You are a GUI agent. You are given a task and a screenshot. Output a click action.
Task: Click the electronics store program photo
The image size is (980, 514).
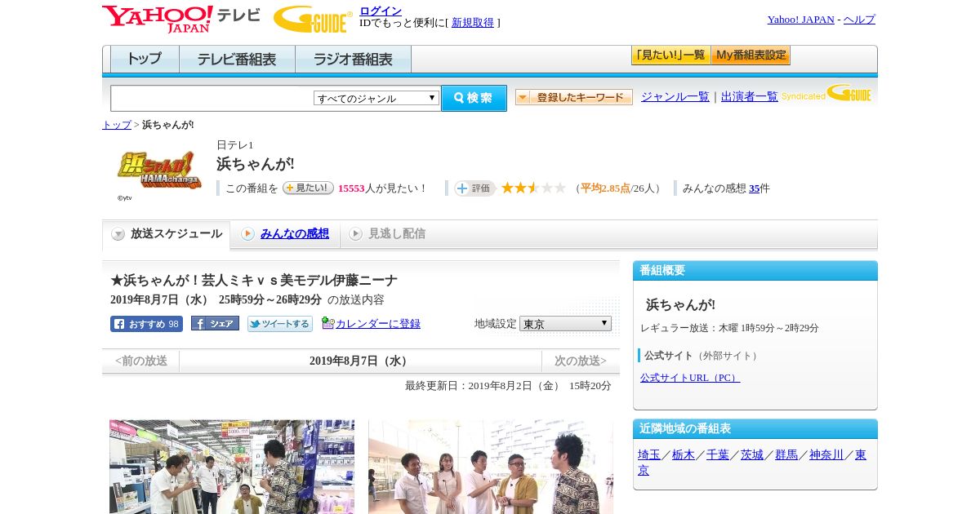point(232,467)
